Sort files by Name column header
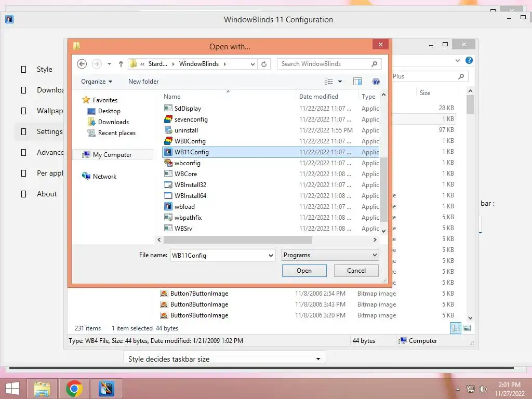Viewport: 532px width, 399px height. pyautogui.click(x=228, y=96)
